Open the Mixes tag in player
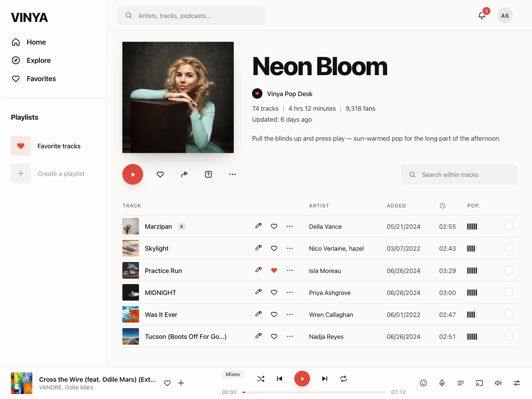 point(233,374)
